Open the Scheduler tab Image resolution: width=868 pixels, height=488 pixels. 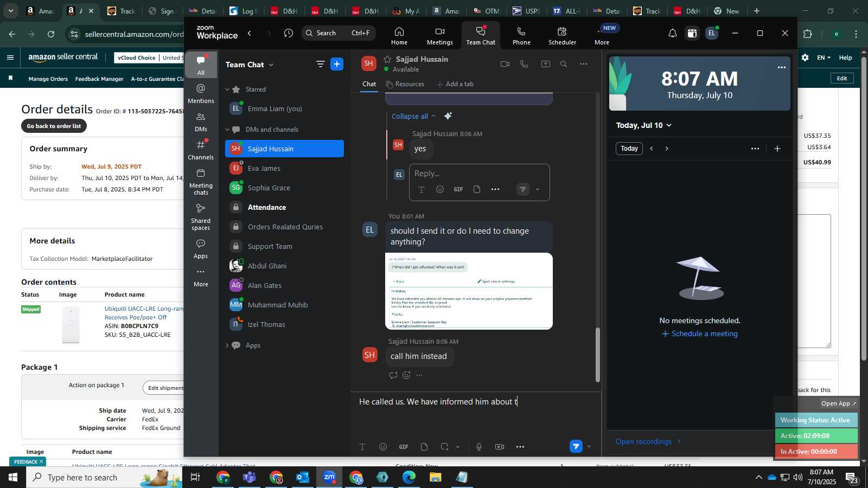(x=562, y=36)
